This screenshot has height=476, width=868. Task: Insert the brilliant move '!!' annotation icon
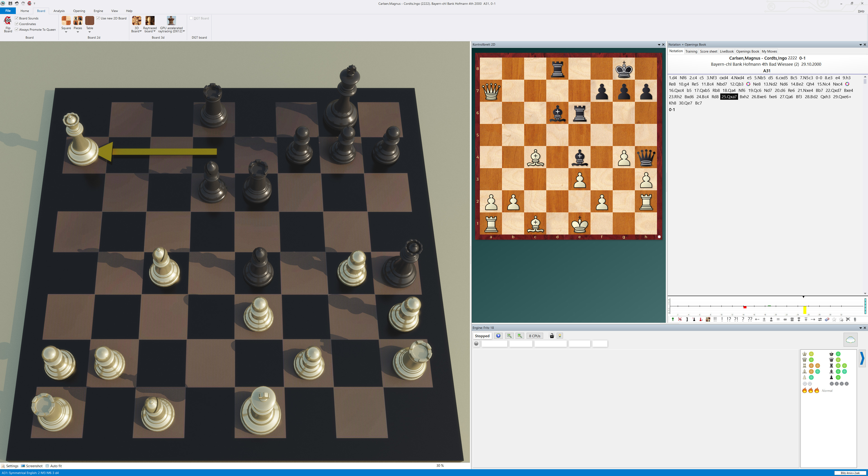[x=715, y=319]
